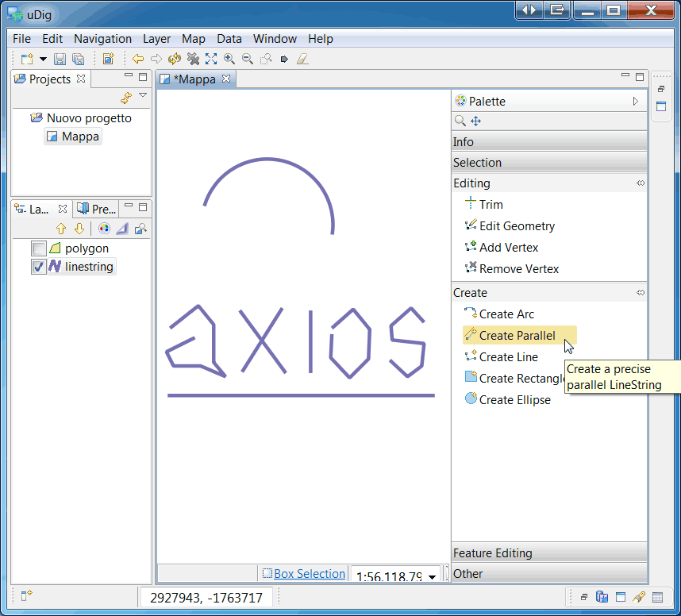Open the File menu

(21, 39)
